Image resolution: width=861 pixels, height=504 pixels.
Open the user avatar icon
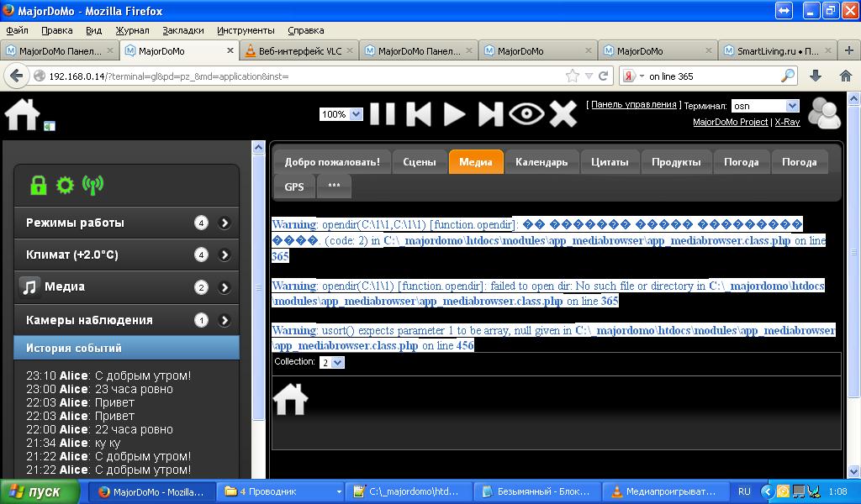(x=825, y=113)
